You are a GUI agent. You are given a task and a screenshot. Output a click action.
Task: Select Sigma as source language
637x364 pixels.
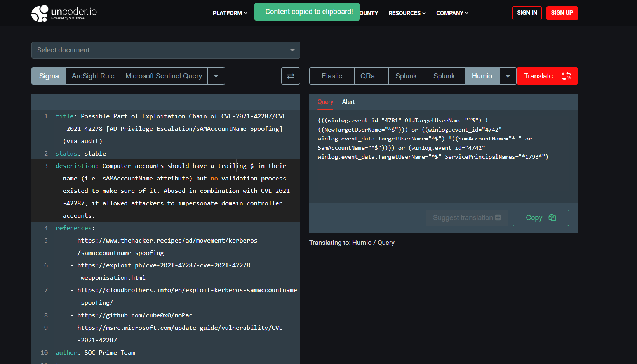coord(49,76)
